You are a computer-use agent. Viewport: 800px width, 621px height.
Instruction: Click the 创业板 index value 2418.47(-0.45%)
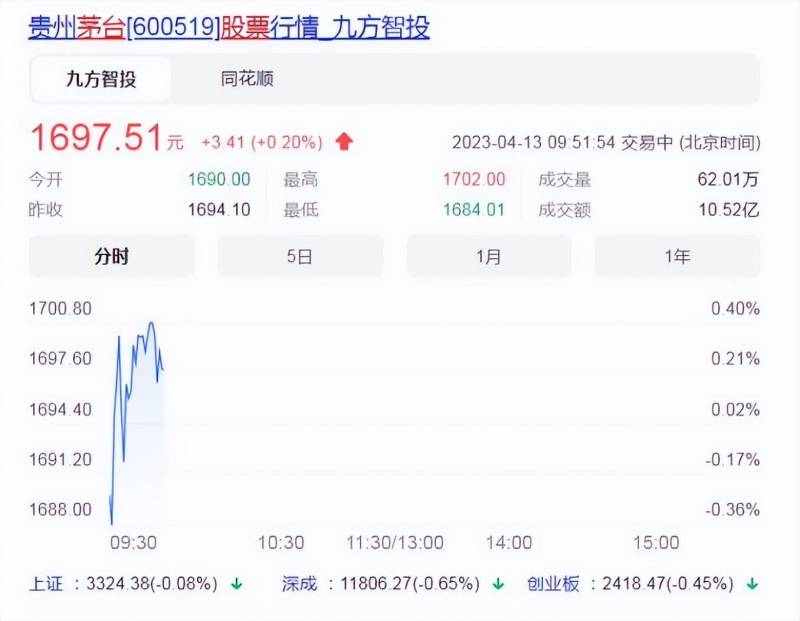click(x=668, y=583)
